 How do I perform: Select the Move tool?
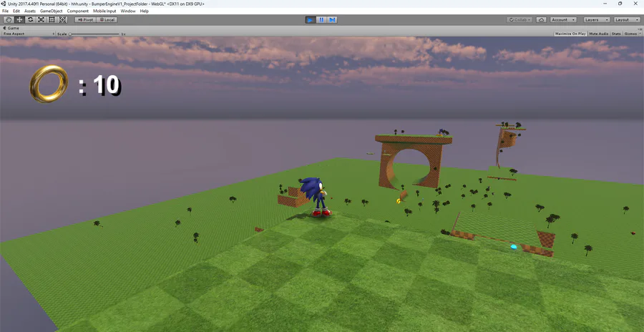coord(19,20)
